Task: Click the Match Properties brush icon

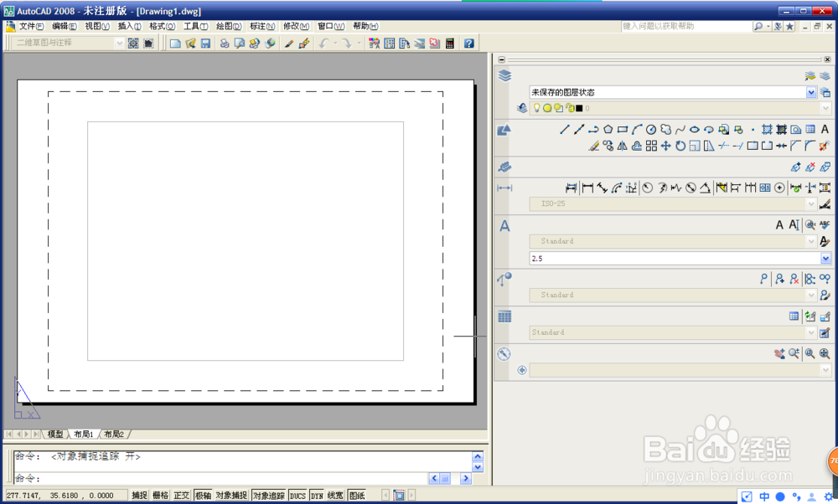Action: [288, 44]
